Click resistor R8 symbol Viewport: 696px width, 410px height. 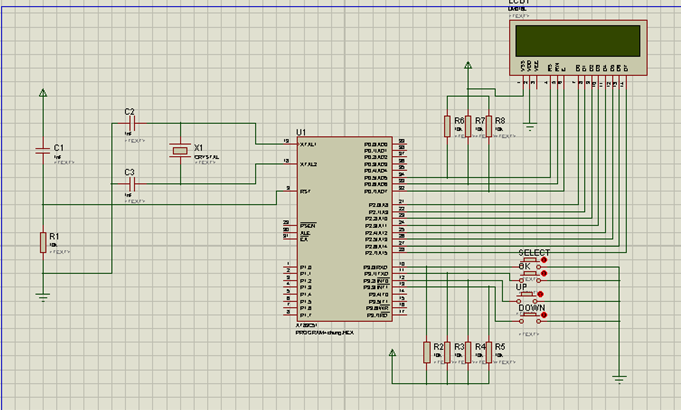[x=489, y=126]
